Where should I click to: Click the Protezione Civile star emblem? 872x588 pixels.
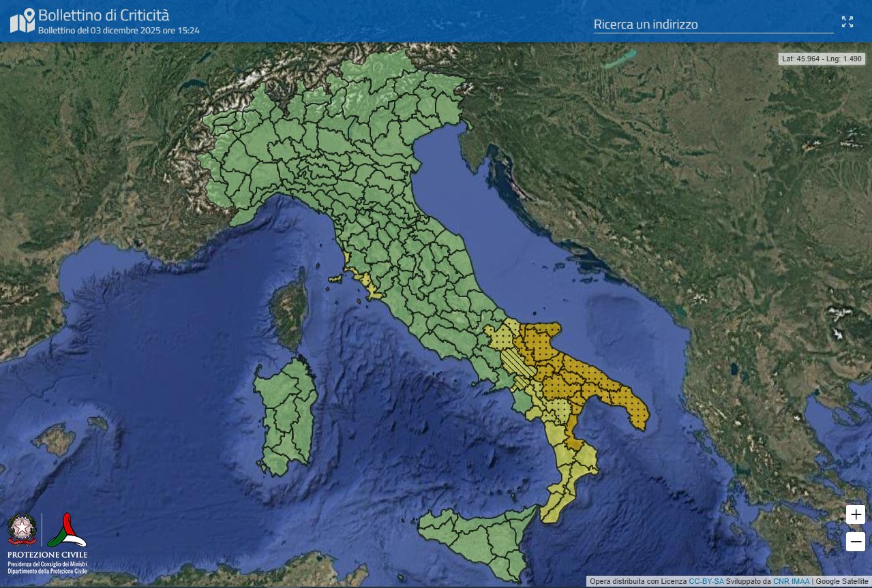[x=21, y=528]
